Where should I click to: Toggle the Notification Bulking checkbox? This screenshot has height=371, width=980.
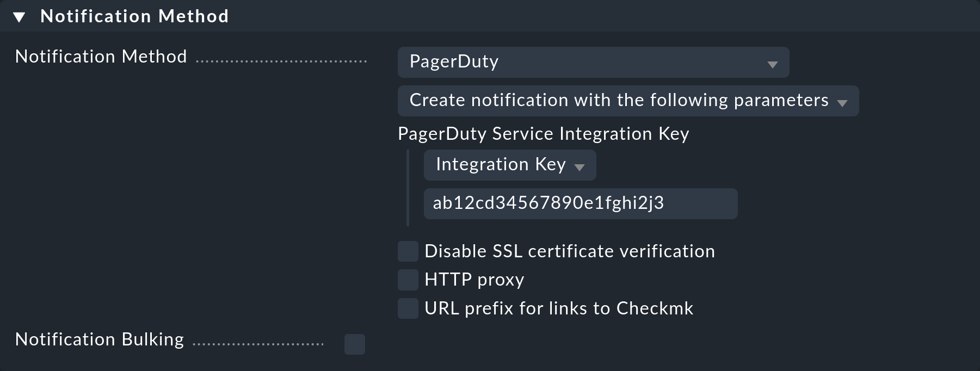tap(354, 344)
